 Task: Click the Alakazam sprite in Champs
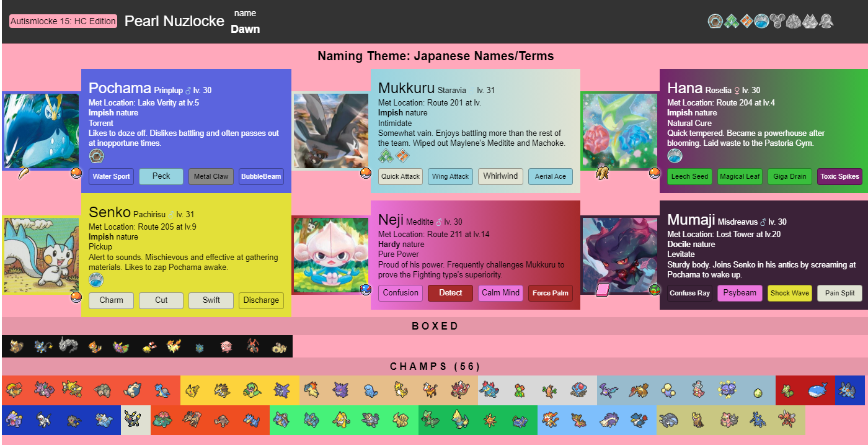[x=72, y=390]
